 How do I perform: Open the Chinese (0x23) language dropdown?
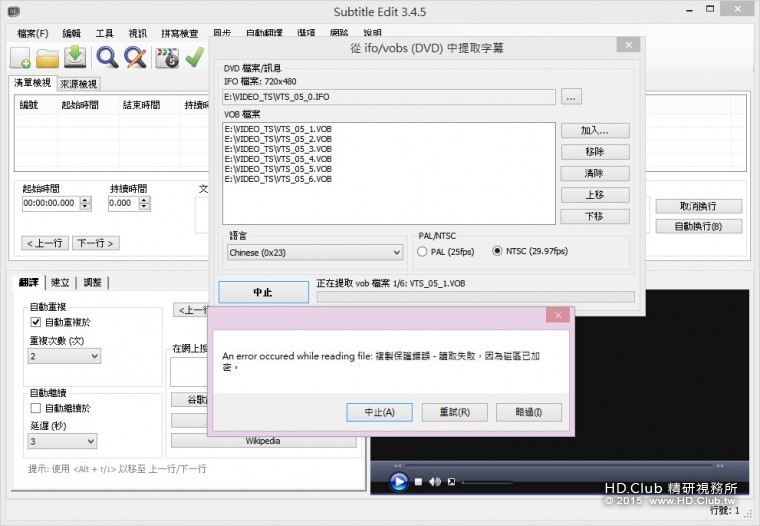tap(315, 253)
